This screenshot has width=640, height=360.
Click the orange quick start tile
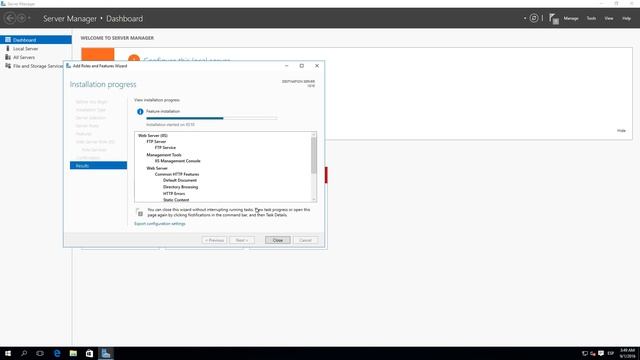(98, 54)
